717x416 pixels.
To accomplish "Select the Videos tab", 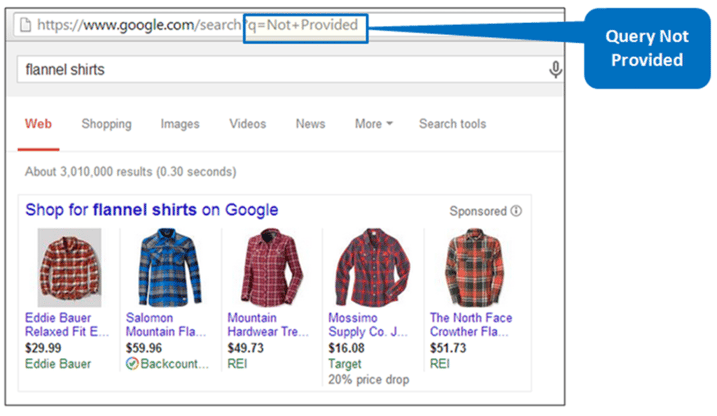I will [247, 124].
